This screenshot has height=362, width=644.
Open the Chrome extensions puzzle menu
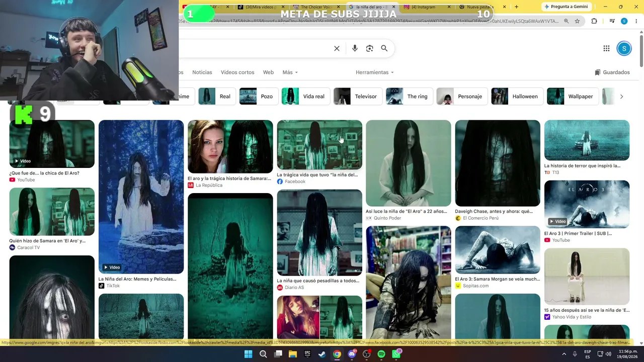tap(594, 21)
